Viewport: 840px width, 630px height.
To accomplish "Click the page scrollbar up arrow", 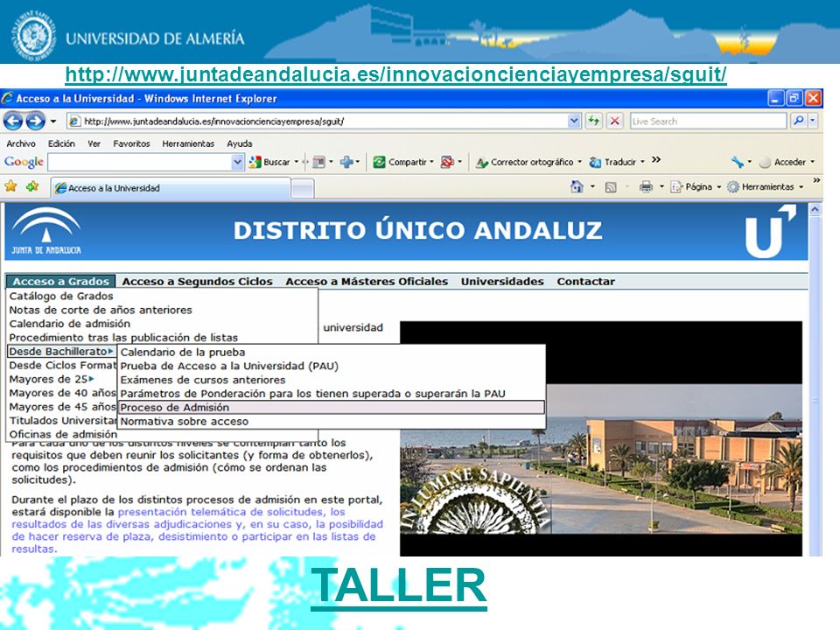I will (815, 210).
